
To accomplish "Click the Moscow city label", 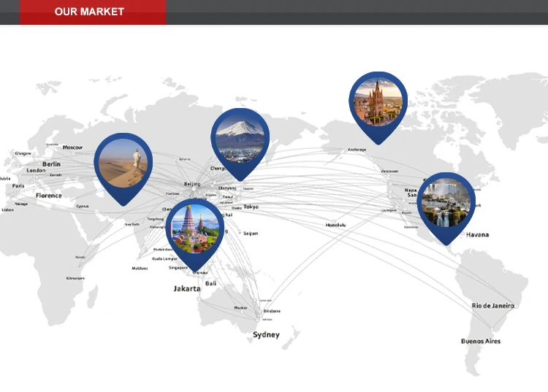I will point(72,147).
